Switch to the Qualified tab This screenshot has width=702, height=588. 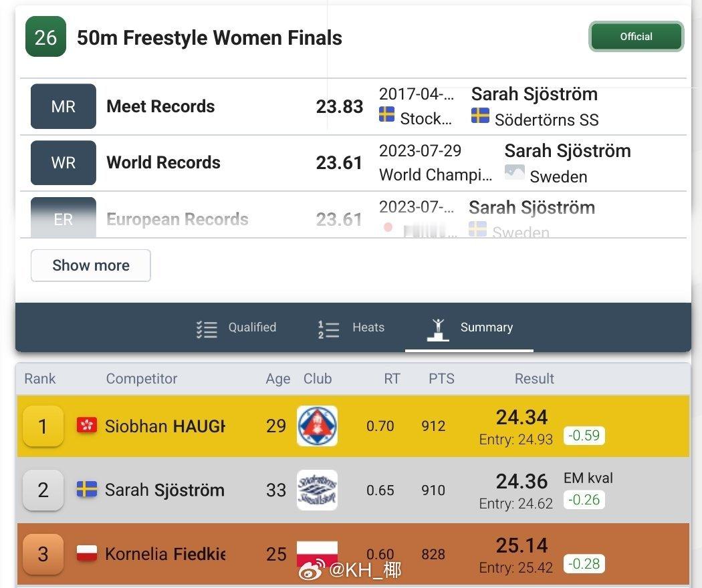pos(252,327)
